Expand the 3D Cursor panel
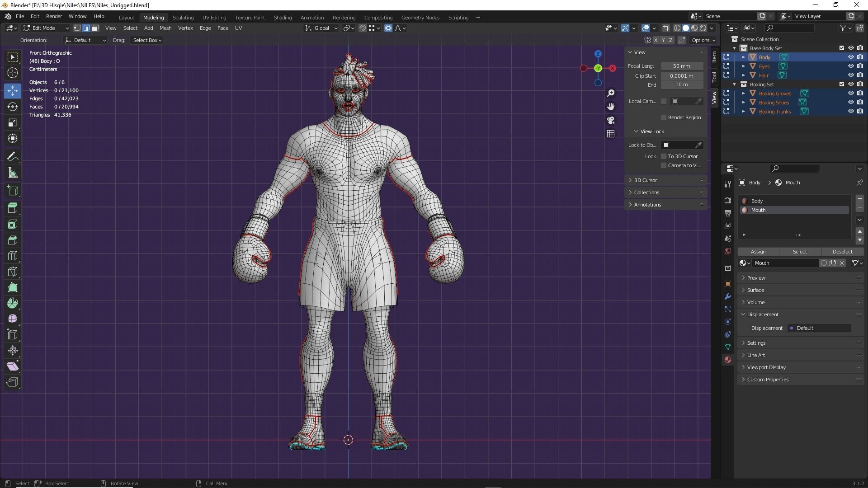The image size is (868, 488). point(645,180)
